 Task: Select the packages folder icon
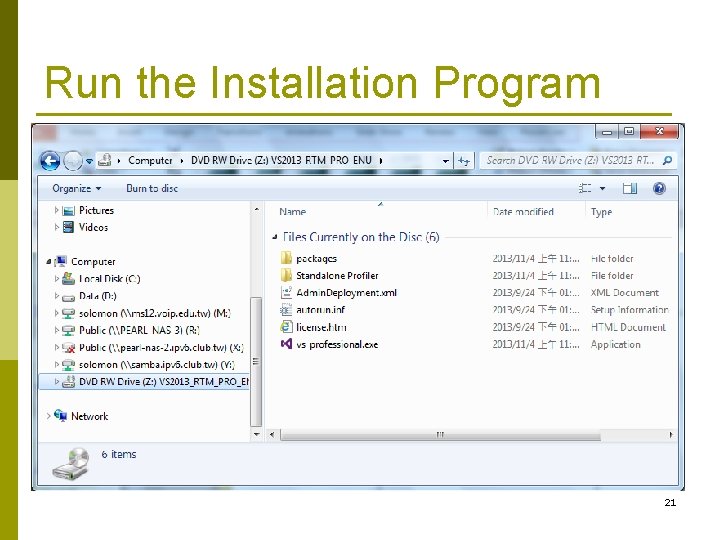tap(286, 258)
